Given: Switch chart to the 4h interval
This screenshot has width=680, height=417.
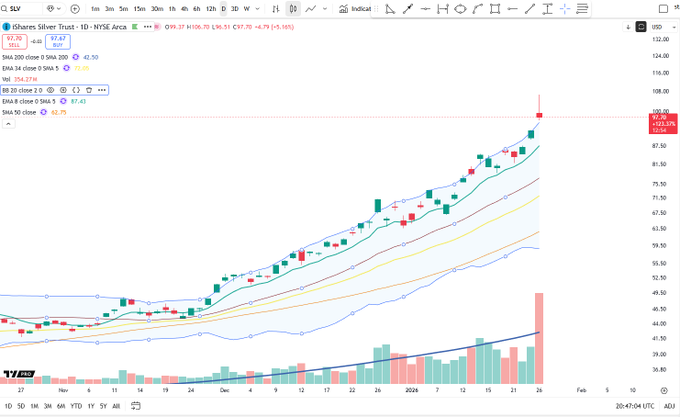Looking at the screenshot, I should point(184,9).
